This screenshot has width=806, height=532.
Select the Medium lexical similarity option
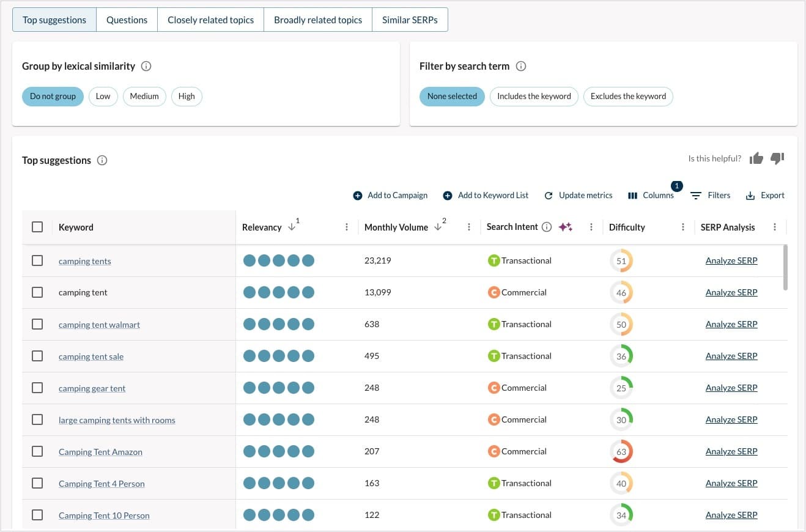pos(144,96)
